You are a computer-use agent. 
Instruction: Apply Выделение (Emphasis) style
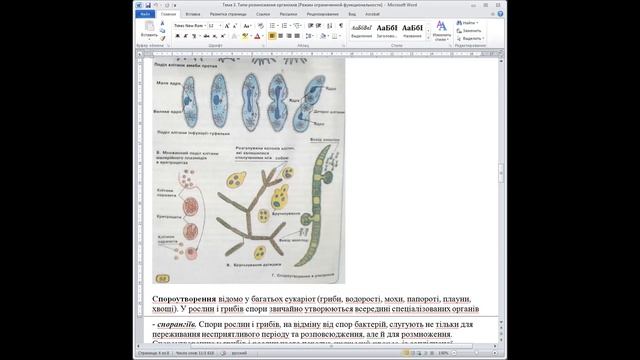click(362, 31)
